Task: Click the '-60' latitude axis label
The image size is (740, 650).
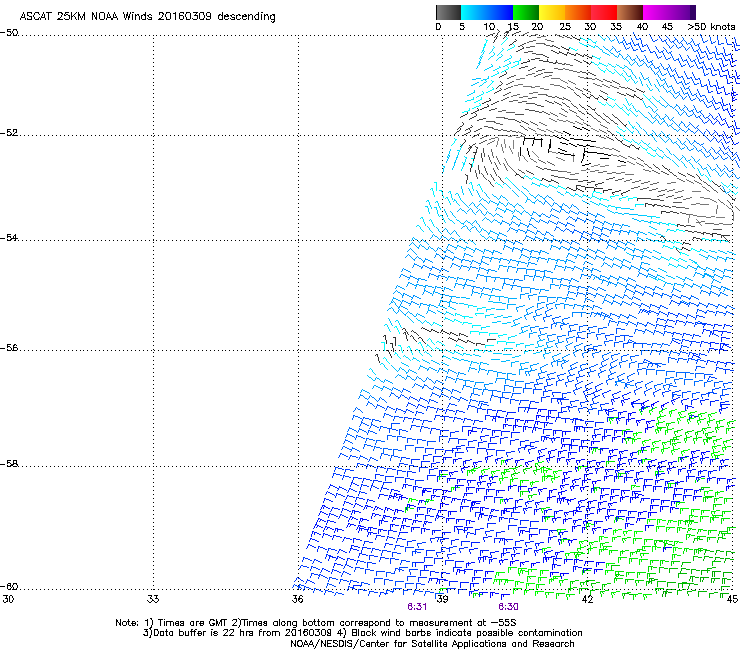Action: (x=9, y=587)
